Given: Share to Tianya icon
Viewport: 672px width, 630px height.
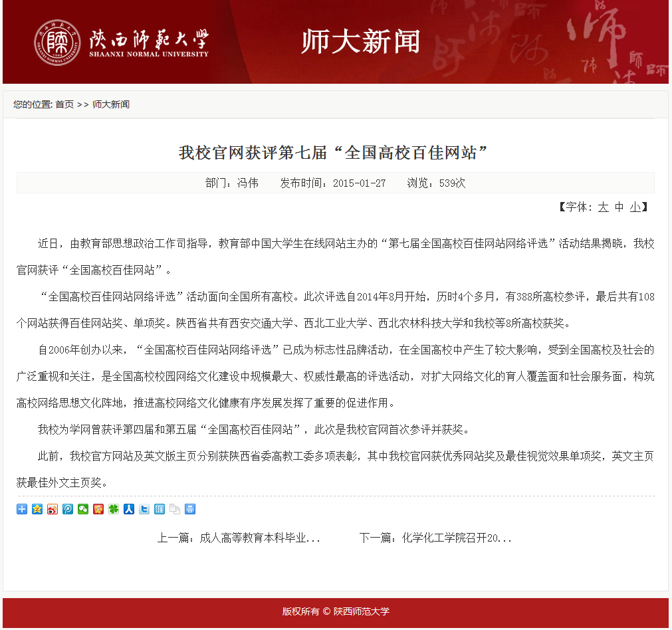Looking at the screenshot, I should [x=160, y=509].
